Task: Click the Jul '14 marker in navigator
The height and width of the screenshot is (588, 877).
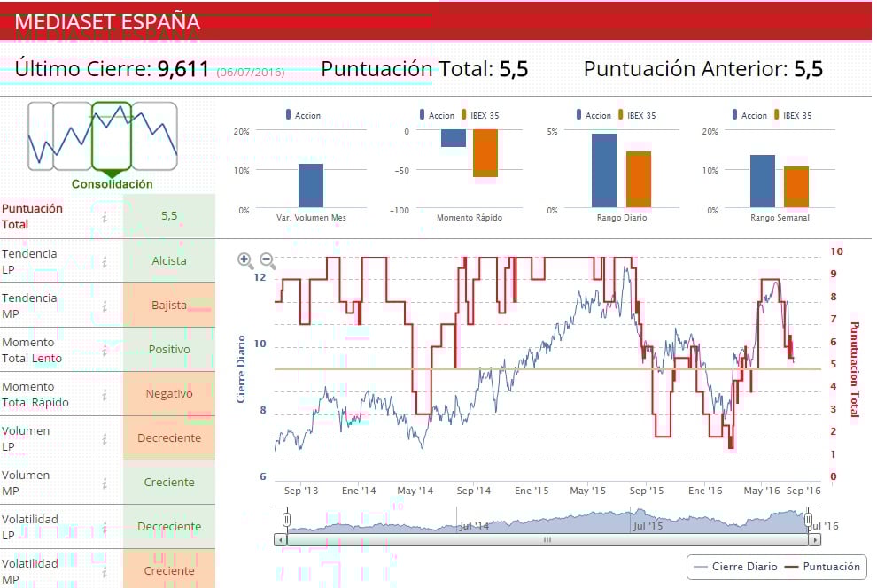Action: [474, 527]
